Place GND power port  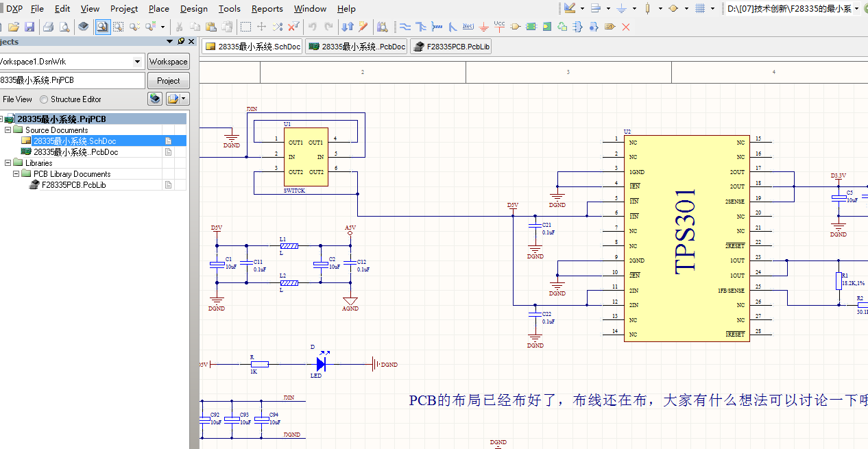(483, 27)
